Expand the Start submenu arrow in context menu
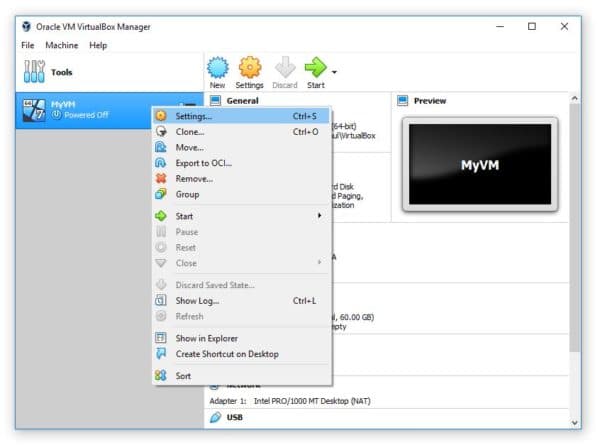Viewport: 600px width, 445px height. [x=320, y=216]
